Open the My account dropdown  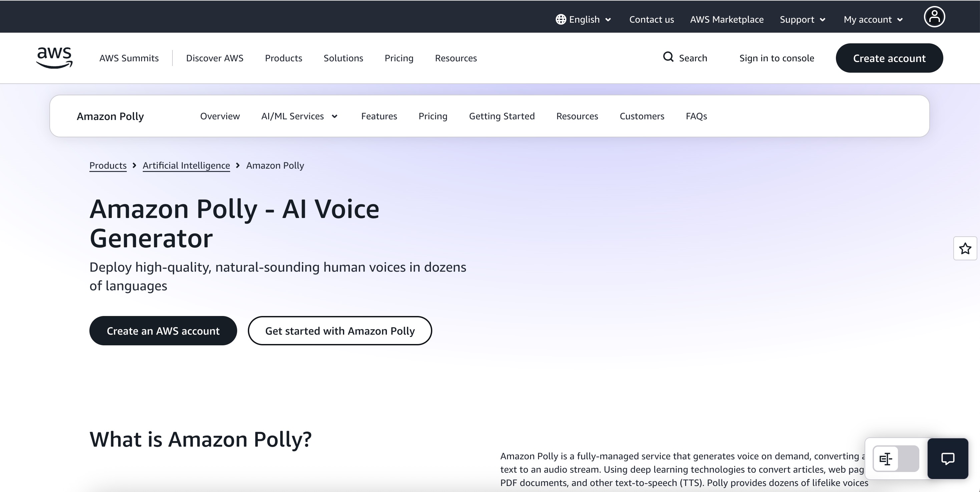pyautogui.click(x=873, y=19)
